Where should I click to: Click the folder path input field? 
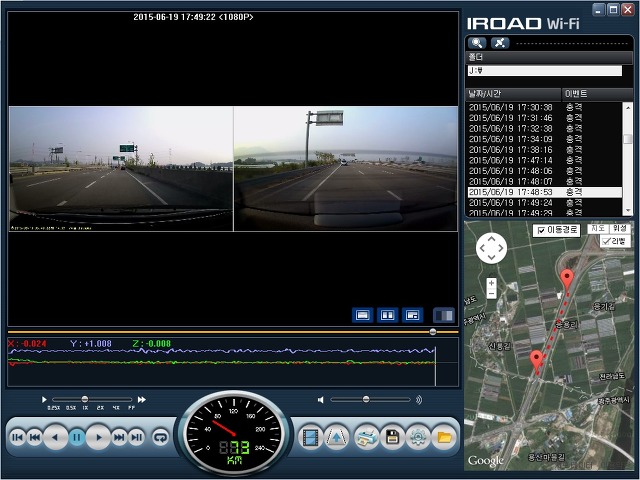(544, 71)
